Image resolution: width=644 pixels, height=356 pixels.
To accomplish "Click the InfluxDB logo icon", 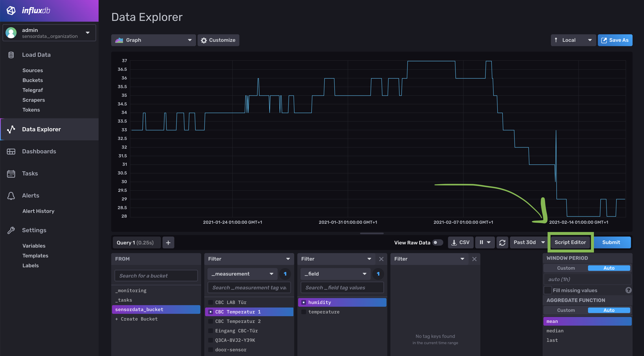I will (x=11, y=10).
